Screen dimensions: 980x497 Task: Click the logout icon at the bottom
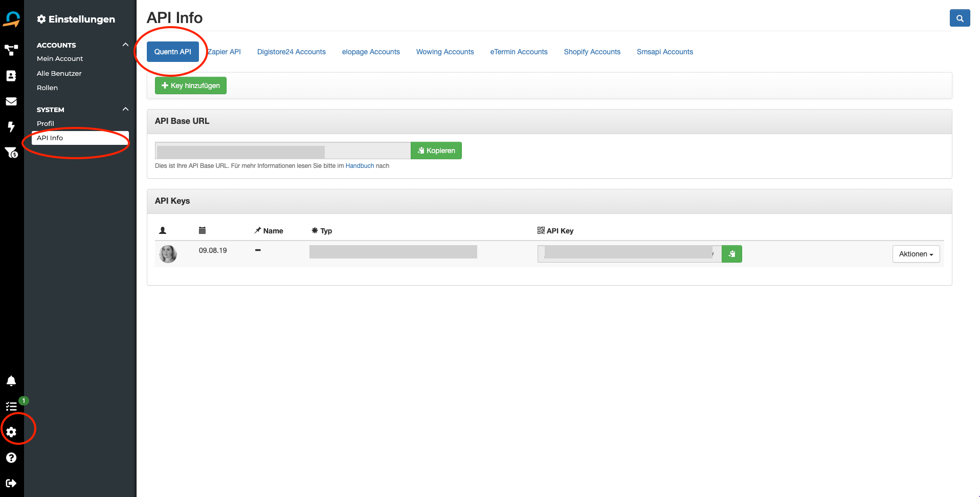point(11,483)
